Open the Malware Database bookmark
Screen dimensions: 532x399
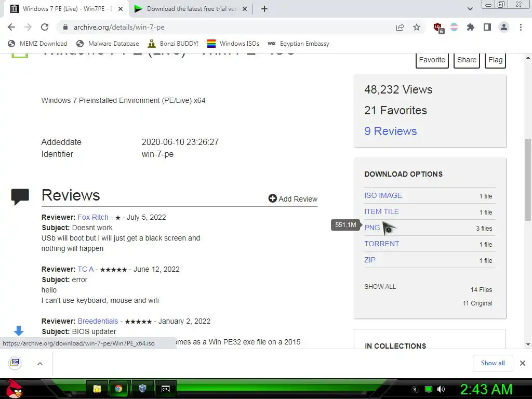click(x=108, y=44)
